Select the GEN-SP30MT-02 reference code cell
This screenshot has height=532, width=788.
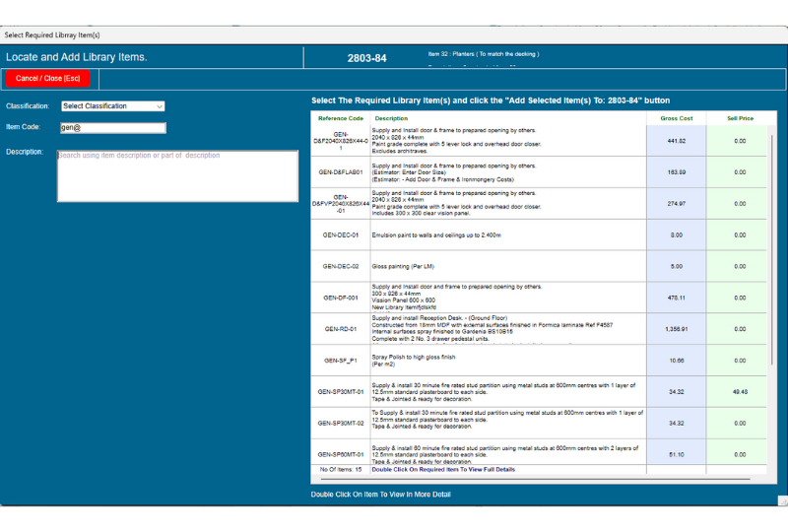340,423
